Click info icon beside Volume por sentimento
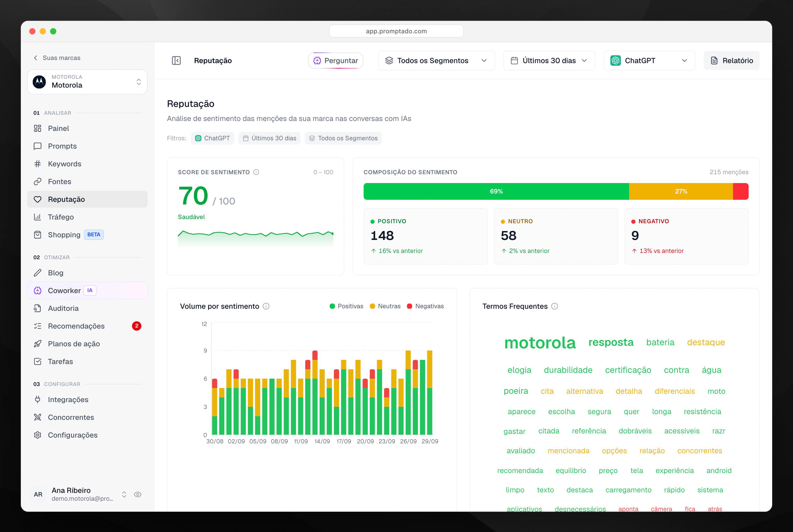The height and width of the screenshot is (532, 793). [266, 306]
